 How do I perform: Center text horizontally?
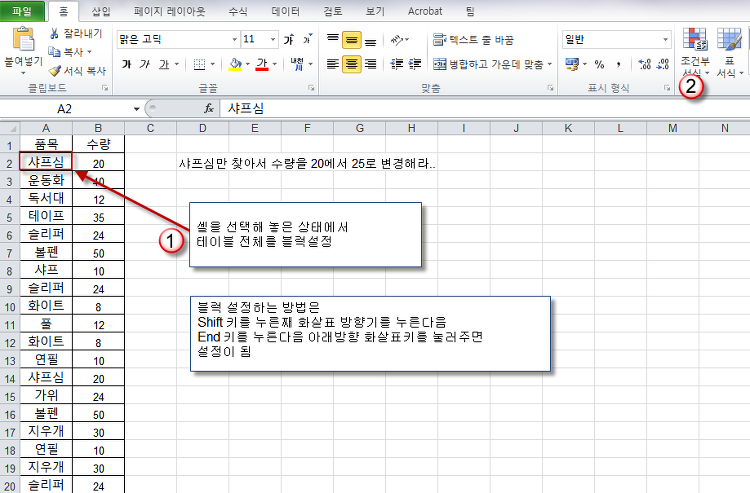coord(352,64)
